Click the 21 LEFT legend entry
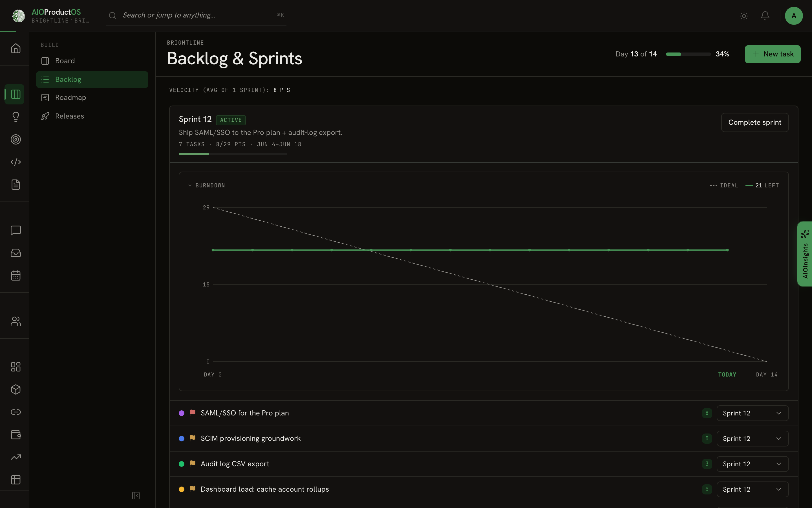 coord(762,185)
